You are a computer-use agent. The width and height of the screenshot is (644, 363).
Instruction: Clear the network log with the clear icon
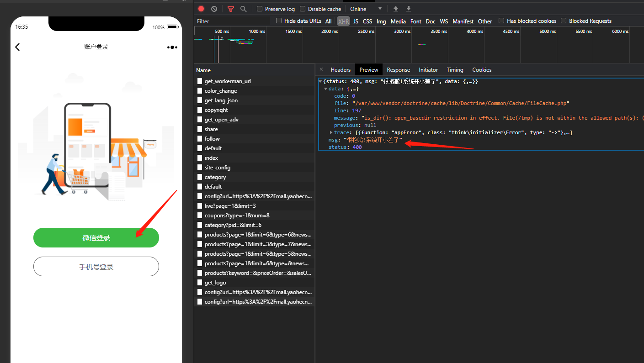(214, 9)
